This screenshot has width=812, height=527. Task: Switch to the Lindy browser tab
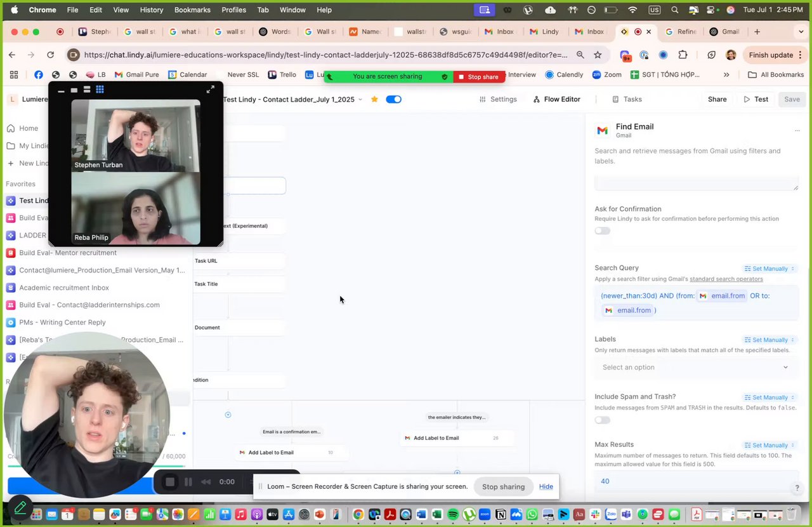pyautogui.click(x=544, y=32)
